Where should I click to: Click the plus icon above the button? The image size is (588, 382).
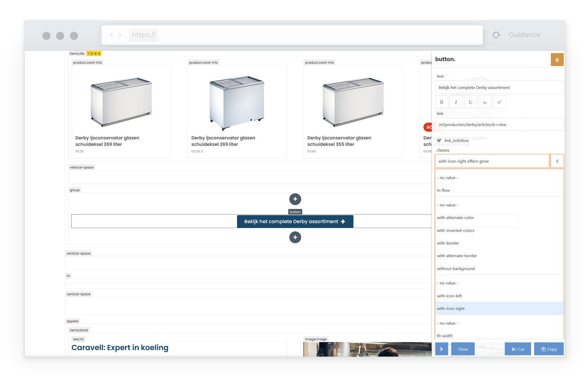click(x=295, y=199)
